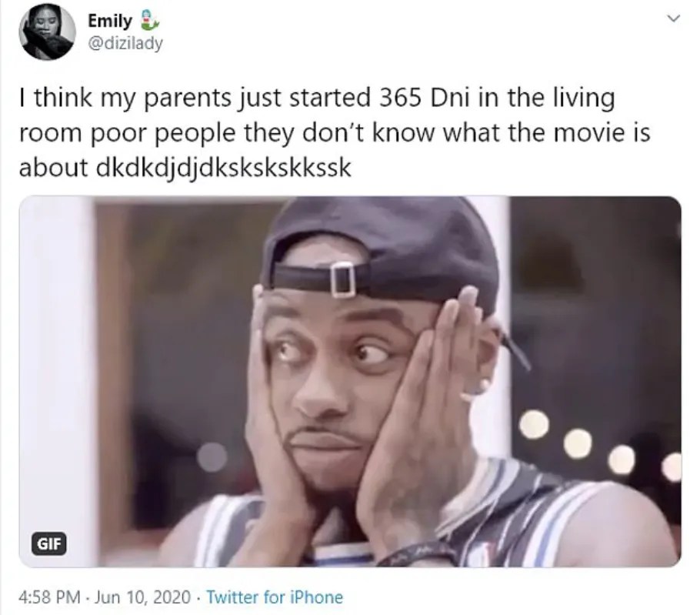Play the reaction GIF of surprised man
700x615 pixels.
click(350, 382)
